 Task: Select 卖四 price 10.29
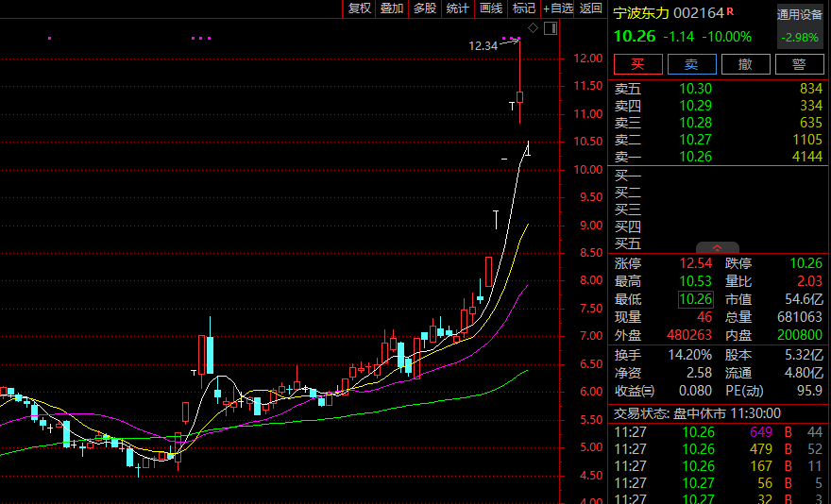click(x=695, y=106)
